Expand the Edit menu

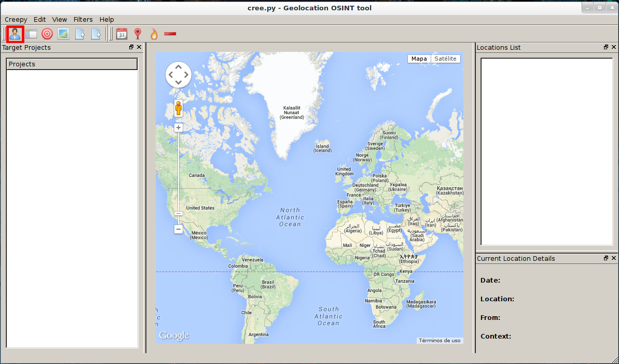[x=40, y=19]
